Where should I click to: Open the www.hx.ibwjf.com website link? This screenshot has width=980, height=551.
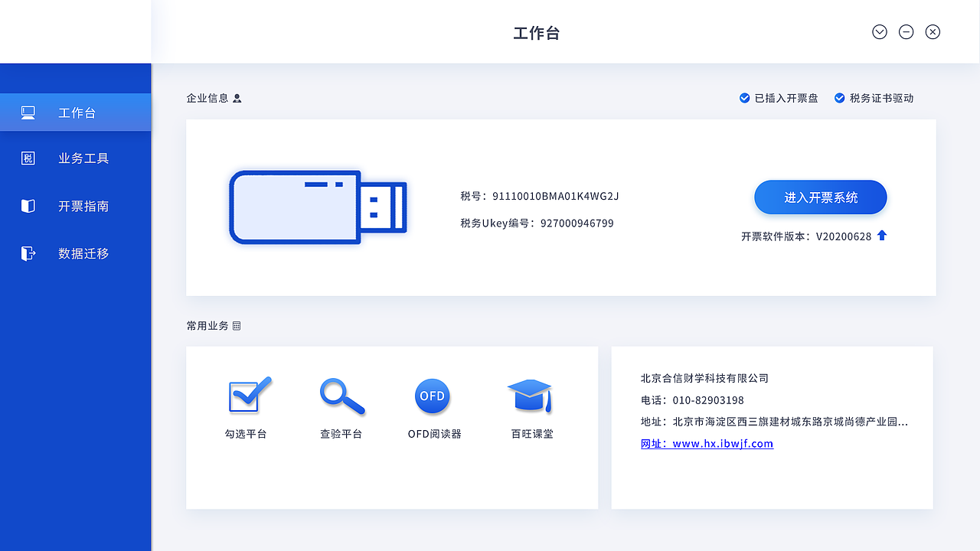tap(707, 443)
